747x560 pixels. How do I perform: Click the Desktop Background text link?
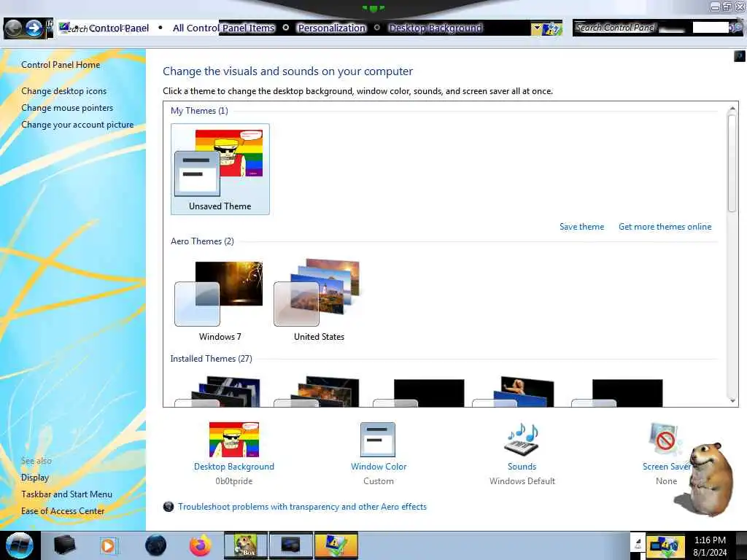coord(234,467)
